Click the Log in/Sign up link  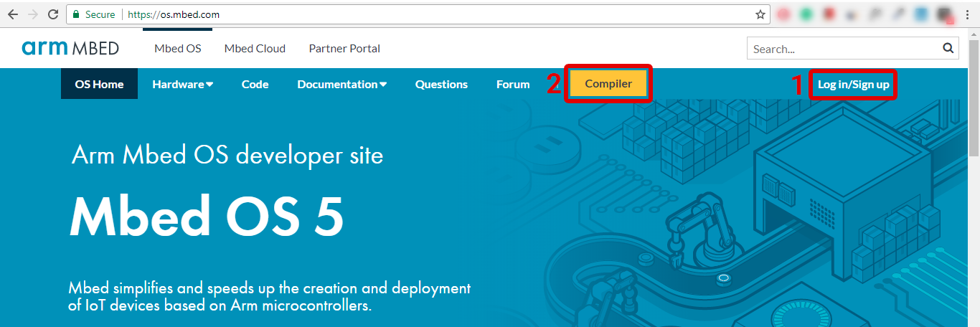coord(853,85)
